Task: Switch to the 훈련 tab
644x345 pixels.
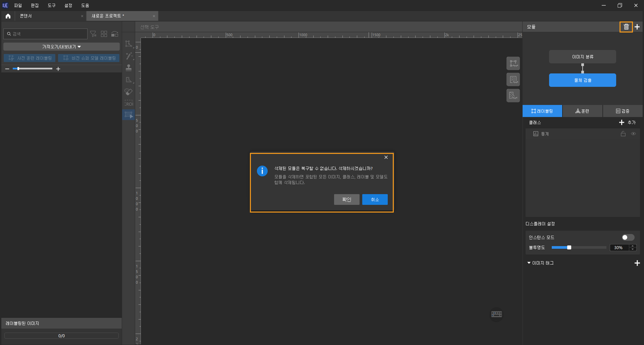Action: [x=582, y=111]
